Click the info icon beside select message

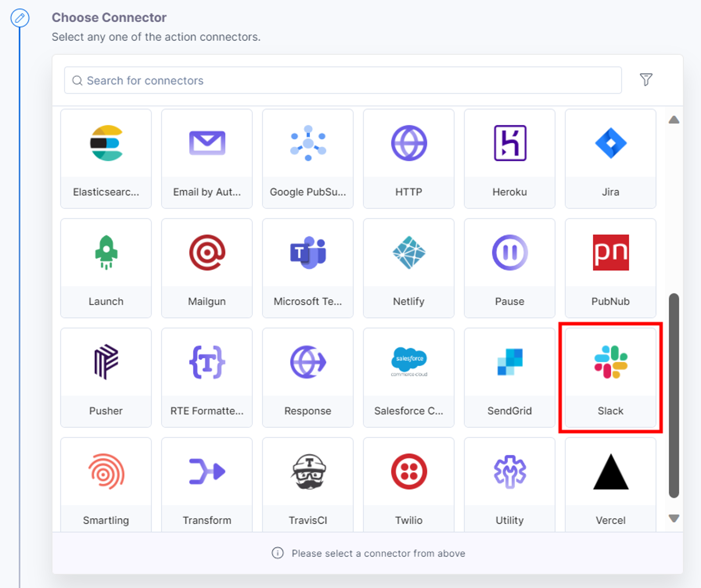[277, 553]
